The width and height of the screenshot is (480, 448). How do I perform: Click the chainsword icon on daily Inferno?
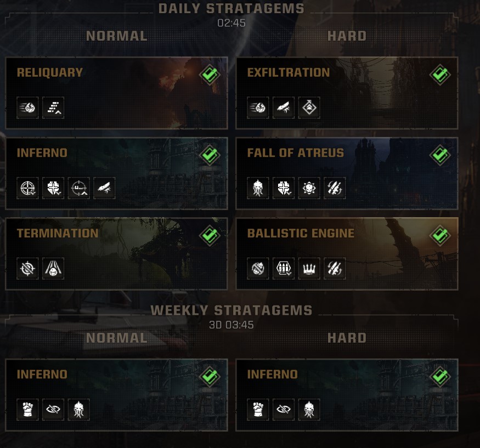tap(104, 188)
